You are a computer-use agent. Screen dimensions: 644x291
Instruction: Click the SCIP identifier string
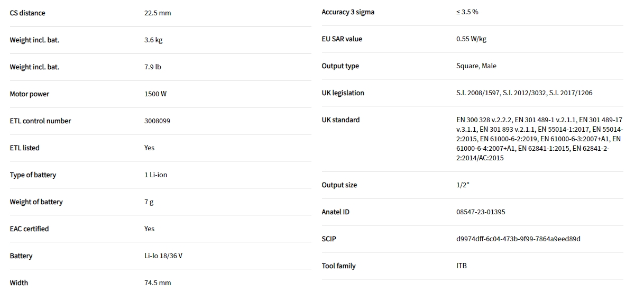[518, 239]
